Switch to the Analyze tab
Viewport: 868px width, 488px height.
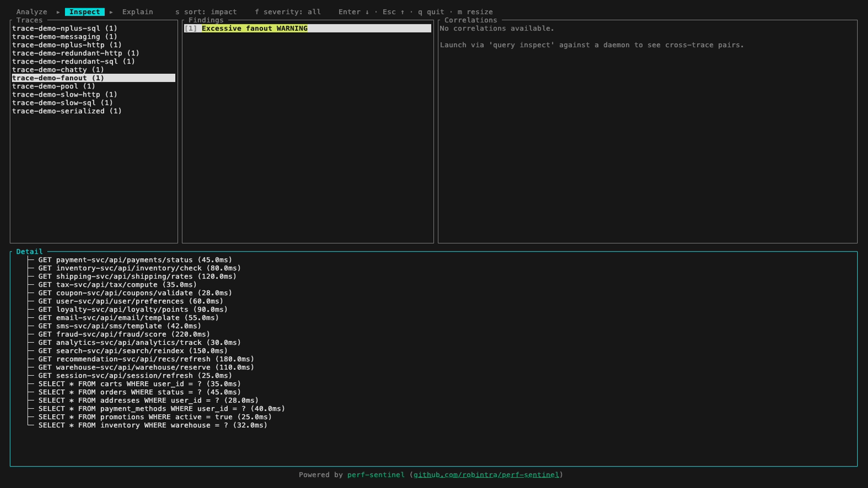click(x=31, y=12)
